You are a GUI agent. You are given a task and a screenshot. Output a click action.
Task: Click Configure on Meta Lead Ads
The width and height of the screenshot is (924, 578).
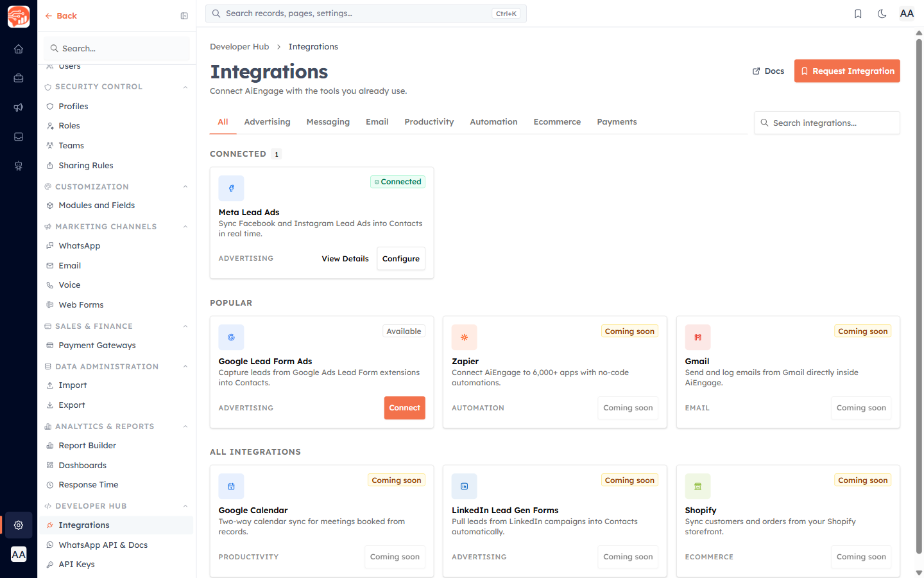[x=401, y=259]
